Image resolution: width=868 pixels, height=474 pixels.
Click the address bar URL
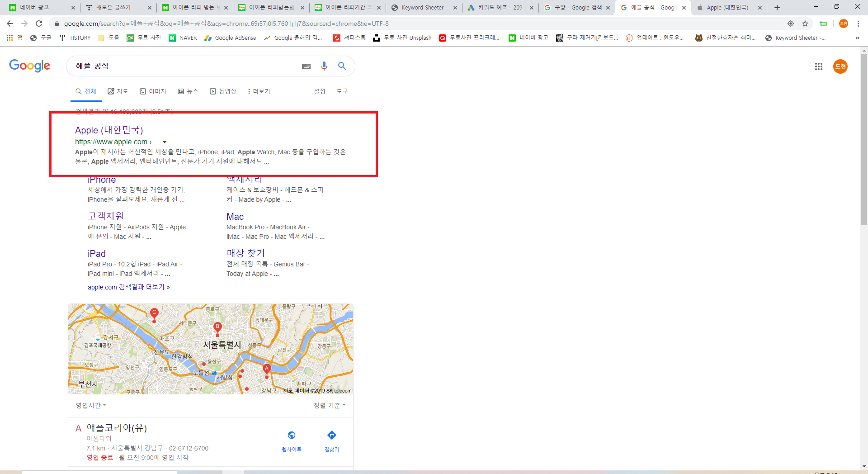[226, 24]
